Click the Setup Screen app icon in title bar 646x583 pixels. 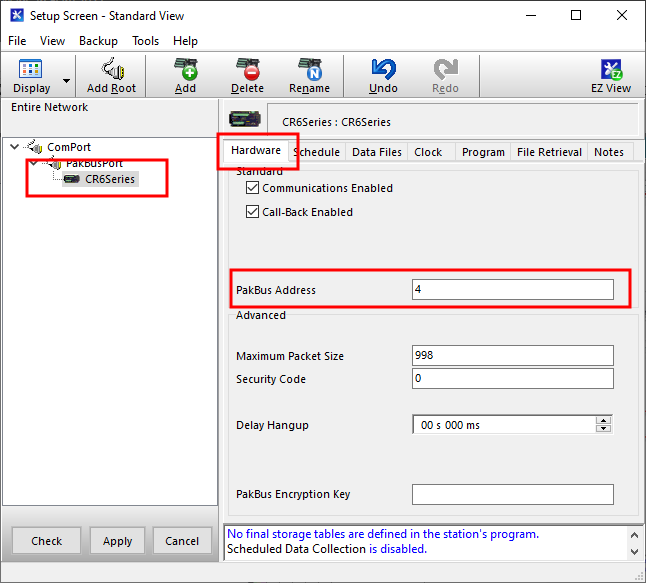[17, 16]
